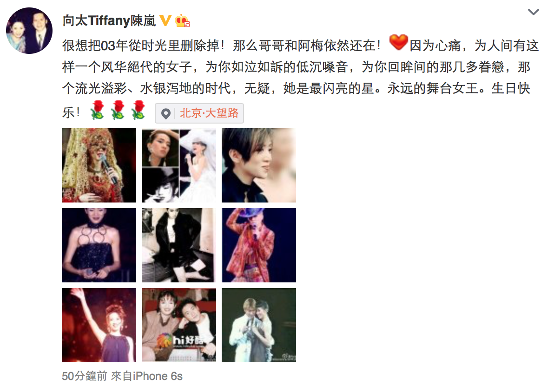Viewport: 554px width, 392px height.
Task: Open the 北京·大望路 location tag
Action: [x=199, y=113]
